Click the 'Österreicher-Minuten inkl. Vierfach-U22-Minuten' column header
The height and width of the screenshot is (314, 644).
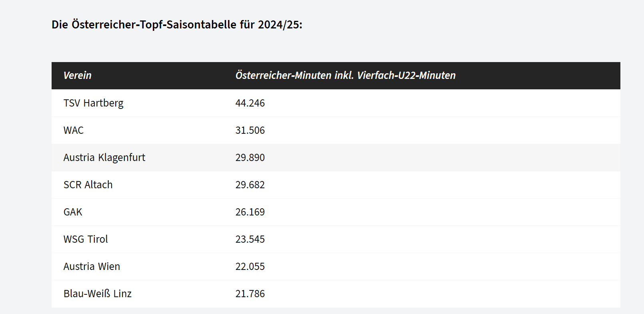(345, 75)
